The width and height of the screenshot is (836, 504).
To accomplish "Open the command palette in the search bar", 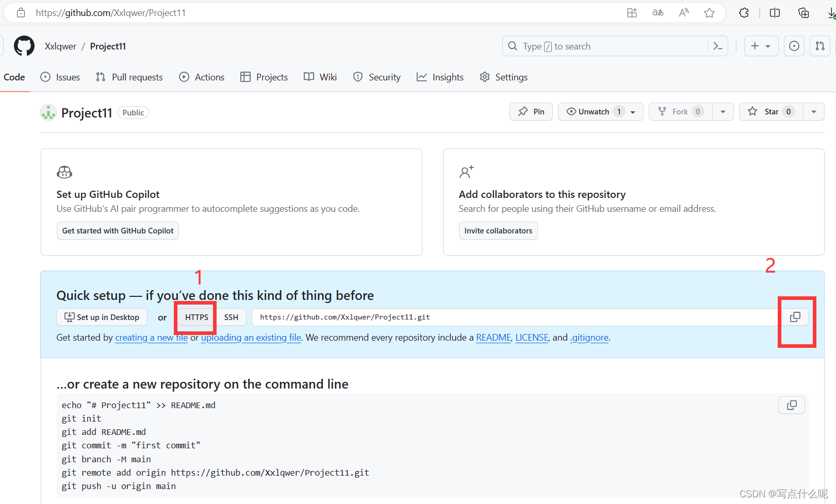I will [x=717, y=46].
